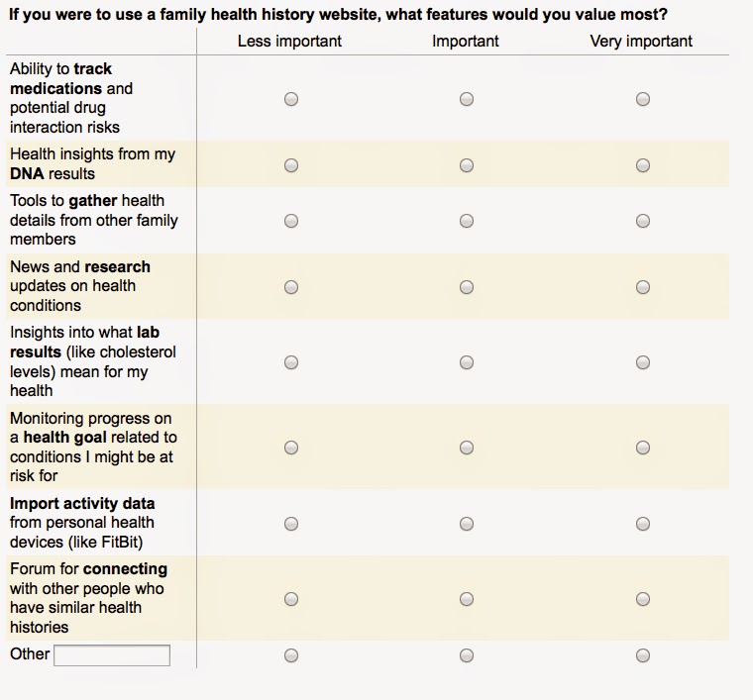The image size is (753, 700).
Task: Click the Other text input field
Action: pyautogui.click(x=112, y=655)
